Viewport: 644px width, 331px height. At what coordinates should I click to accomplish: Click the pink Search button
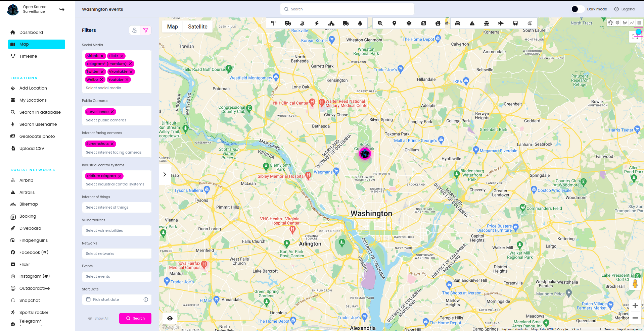coord(135,318)
